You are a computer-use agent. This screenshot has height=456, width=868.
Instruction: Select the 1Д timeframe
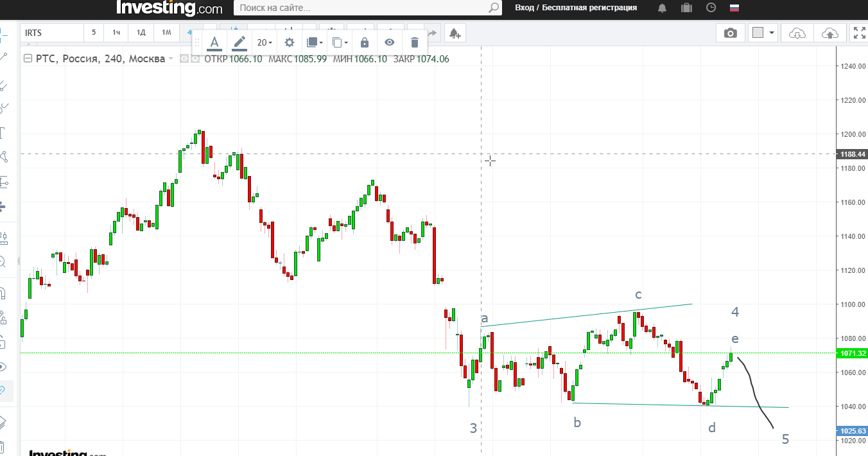point(141,33)
